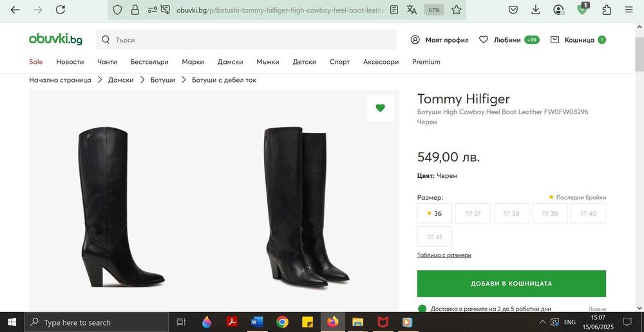
Task: Select size 37 notify option
Action: click(x=473, y=213)
